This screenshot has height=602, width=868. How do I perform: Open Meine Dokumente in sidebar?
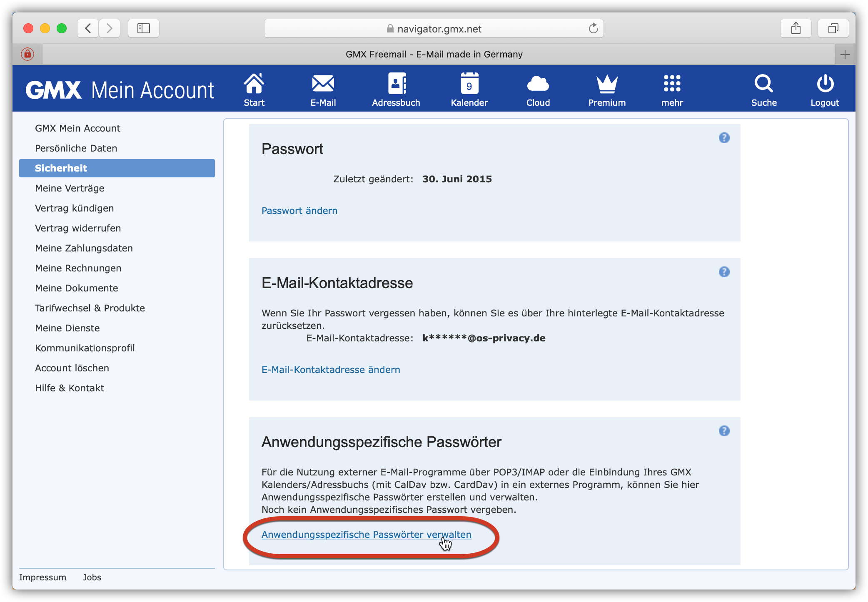coord(117,288)
